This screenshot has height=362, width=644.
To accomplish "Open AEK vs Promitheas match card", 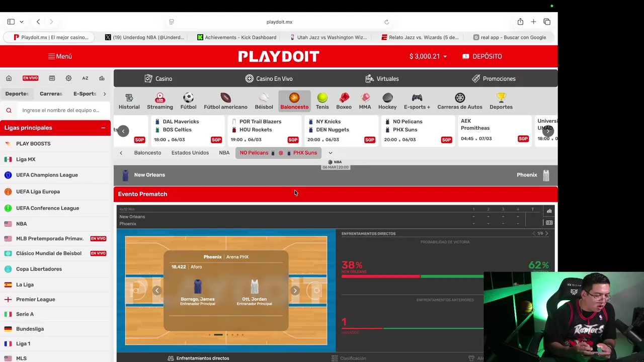I will pos(495,131).
